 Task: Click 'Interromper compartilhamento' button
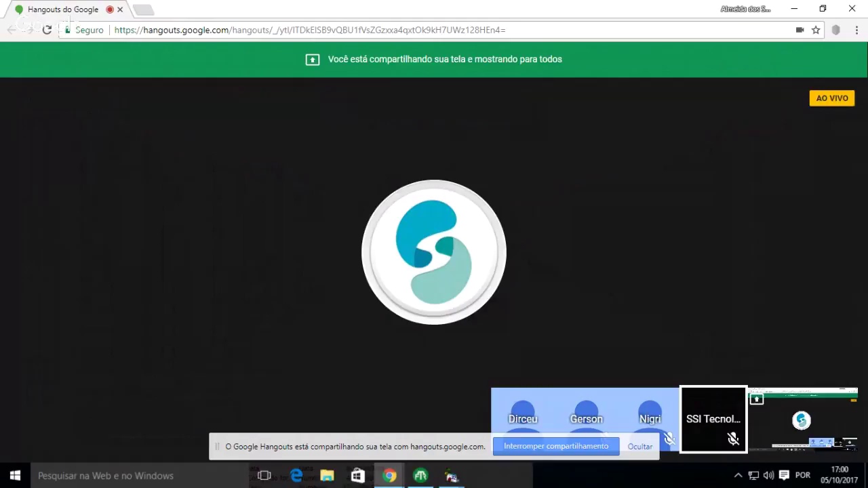coord(556,446)
